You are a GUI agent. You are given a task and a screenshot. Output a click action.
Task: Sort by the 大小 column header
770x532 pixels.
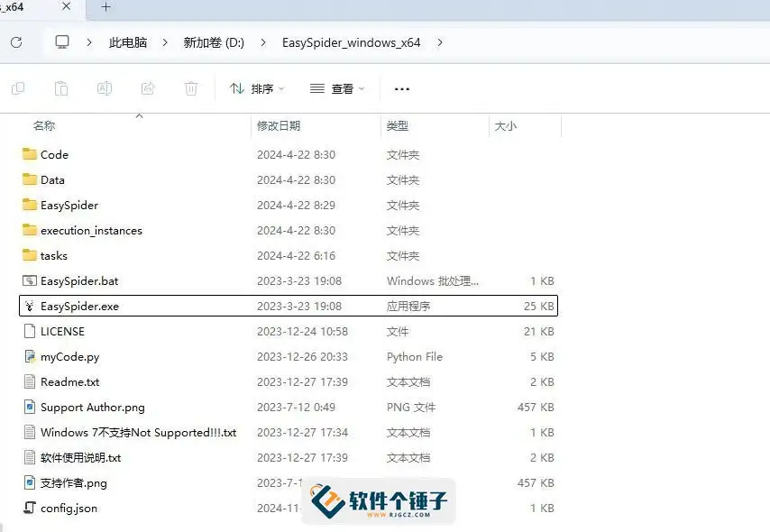point(506,125)
